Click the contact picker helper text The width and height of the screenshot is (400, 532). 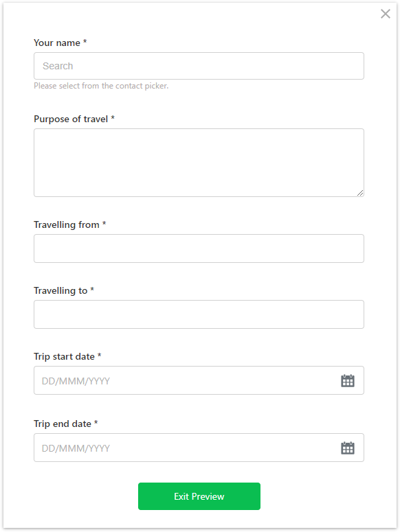tap(101, 86)
